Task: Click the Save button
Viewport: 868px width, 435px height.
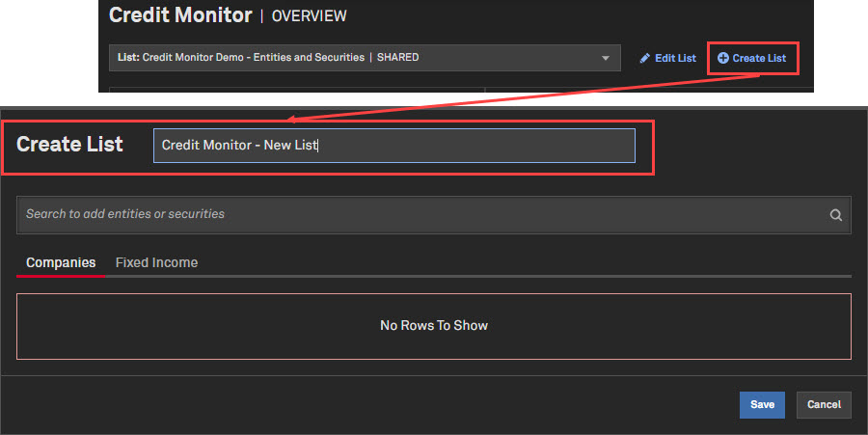Action: click(x=762, y=404)
